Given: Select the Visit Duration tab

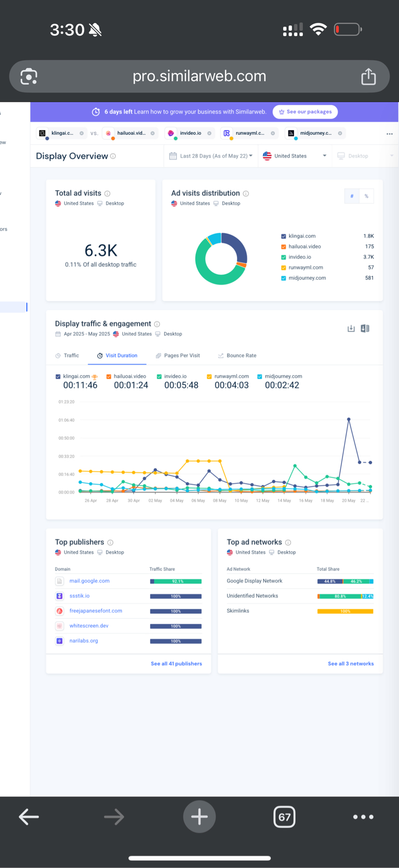Looking at the screenshot, I should (117, 356).
